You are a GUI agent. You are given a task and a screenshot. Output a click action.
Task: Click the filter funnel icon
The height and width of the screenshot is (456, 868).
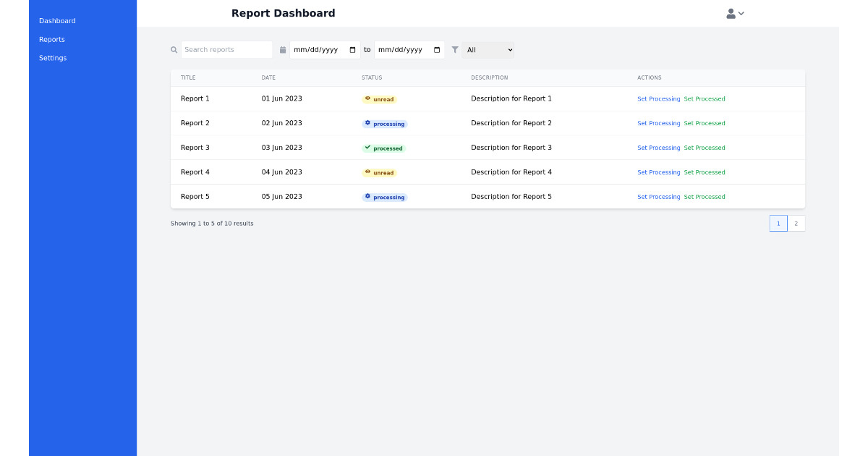(455, 49)
